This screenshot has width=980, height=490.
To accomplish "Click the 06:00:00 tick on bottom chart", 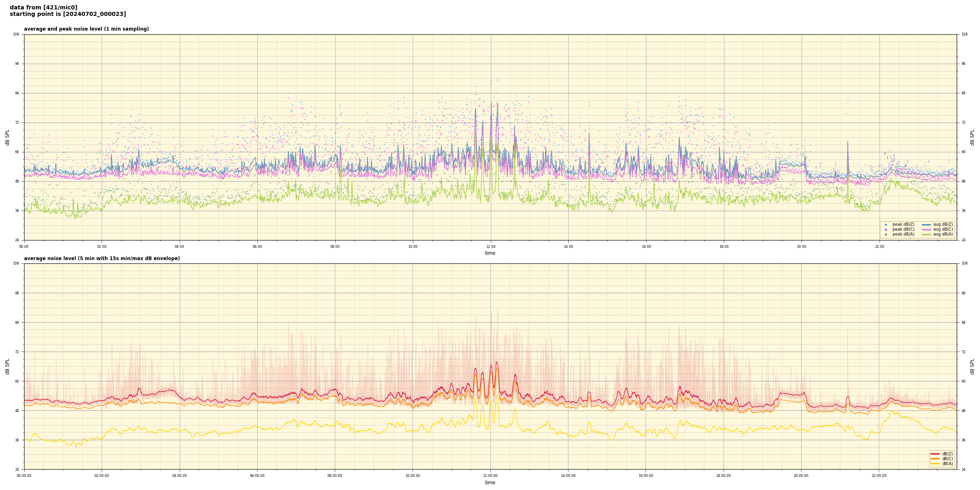I will point(257,476).
